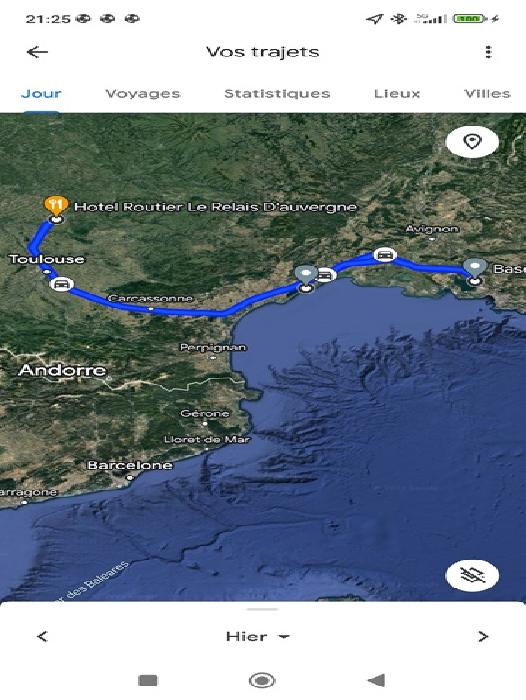Tap the gray stop pin on the coast
The width and height of the screenshot is (526, 700).
pos(306,275)
